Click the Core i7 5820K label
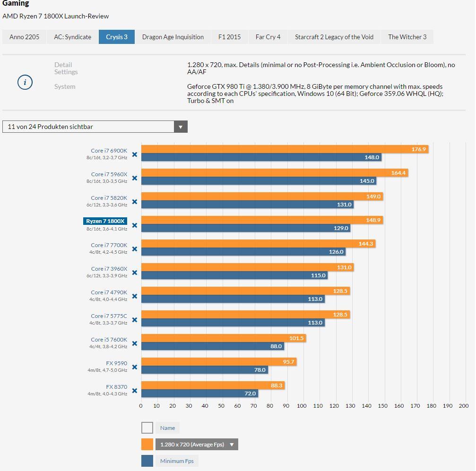The image size is (476, 471). pos(109,198)
